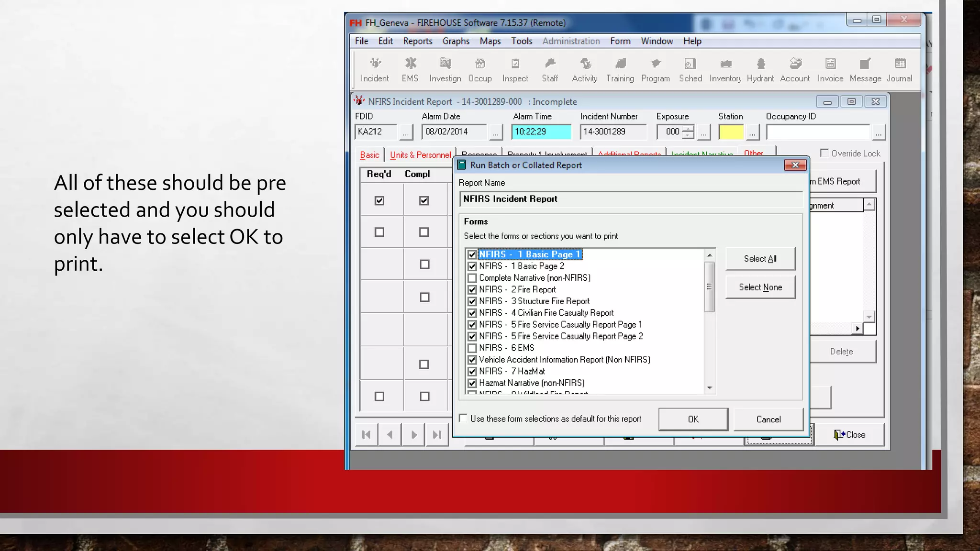The width and height of the screenshot is (980, 551).
Task: Jump to first record navigation button
Action: coord(367,435)
